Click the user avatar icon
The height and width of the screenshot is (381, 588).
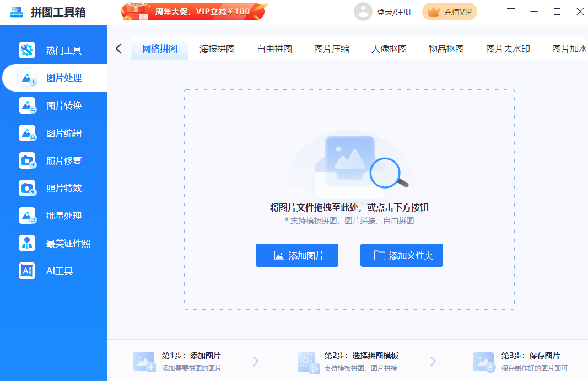(363, 12)
